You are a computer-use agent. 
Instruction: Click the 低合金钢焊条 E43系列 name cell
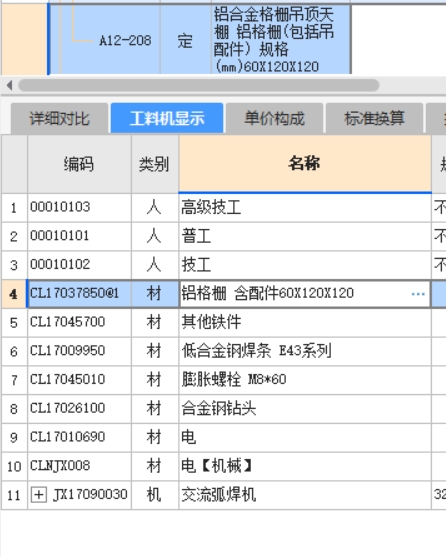305,351
